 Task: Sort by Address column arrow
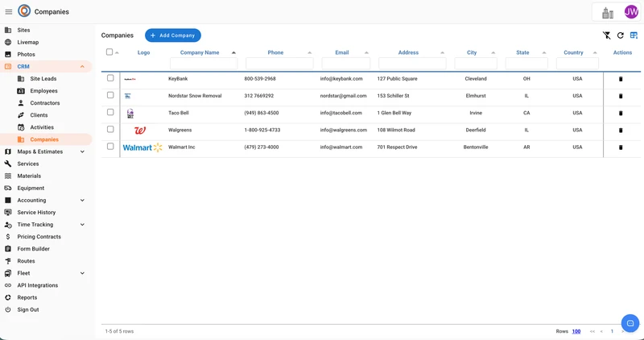point(442,52)
